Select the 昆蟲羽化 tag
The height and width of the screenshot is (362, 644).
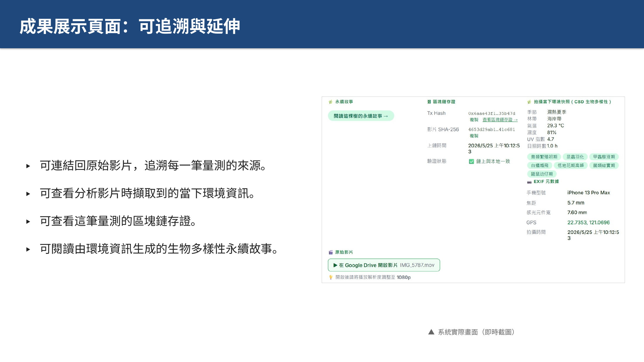[575, 157]
